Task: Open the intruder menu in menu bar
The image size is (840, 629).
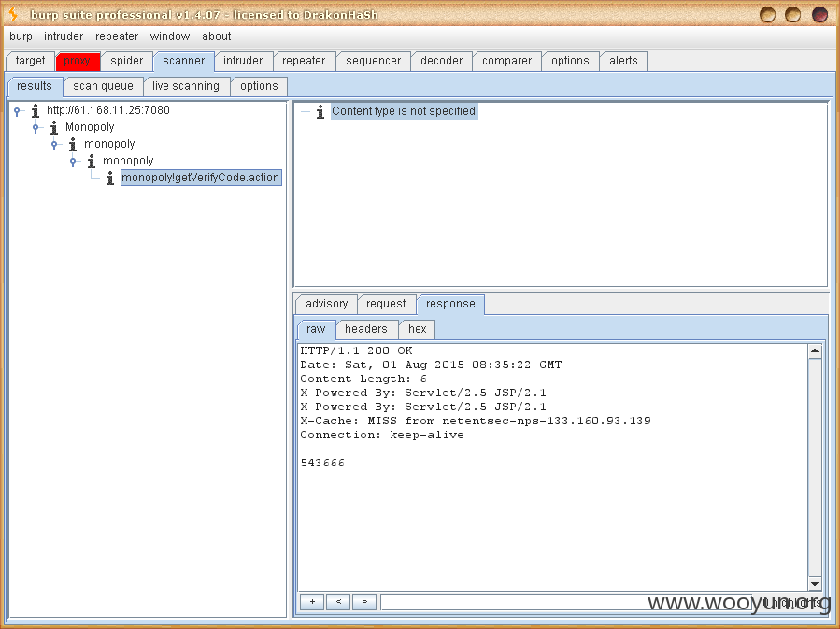Action: 64,36
